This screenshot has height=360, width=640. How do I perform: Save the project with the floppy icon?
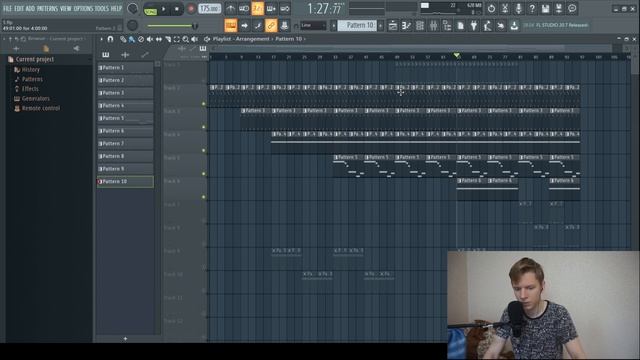click(545, 8)
